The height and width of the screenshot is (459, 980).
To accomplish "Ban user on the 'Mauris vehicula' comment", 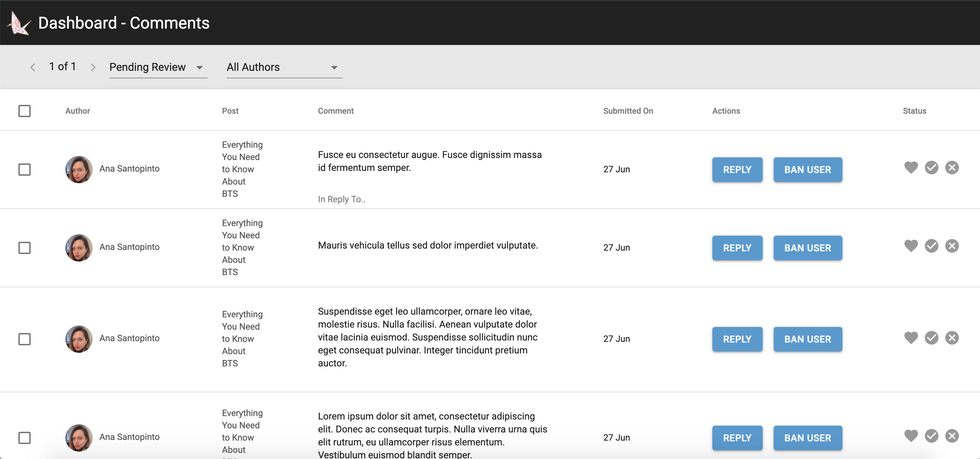I will pyautogui.click(x=807, y=248).
